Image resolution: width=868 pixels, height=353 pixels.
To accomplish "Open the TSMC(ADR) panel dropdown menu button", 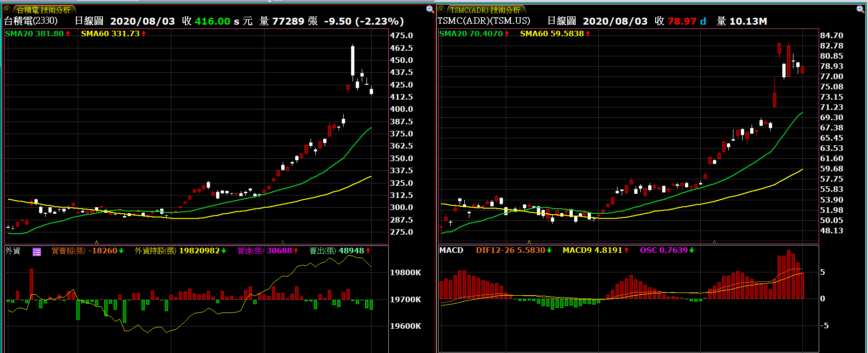I will pyautogui.click(x=441, y=9).
